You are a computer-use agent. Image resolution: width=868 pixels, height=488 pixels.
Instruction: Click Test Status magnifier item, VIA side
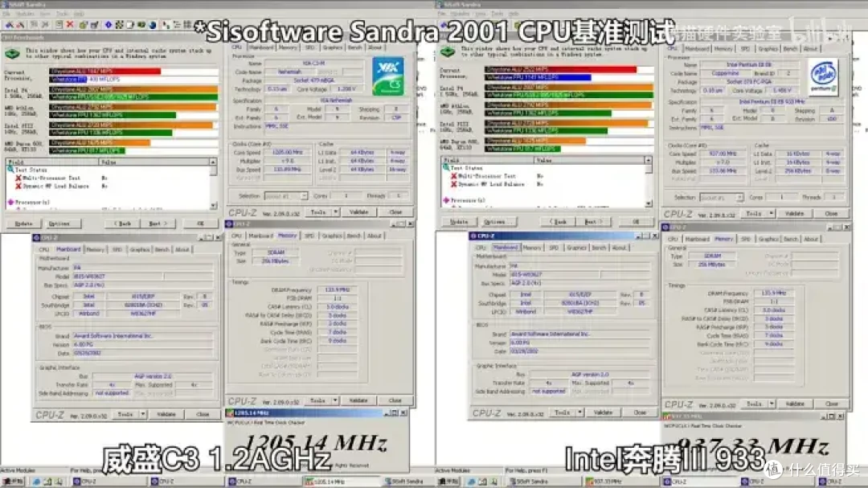click(x=27, y=170)
